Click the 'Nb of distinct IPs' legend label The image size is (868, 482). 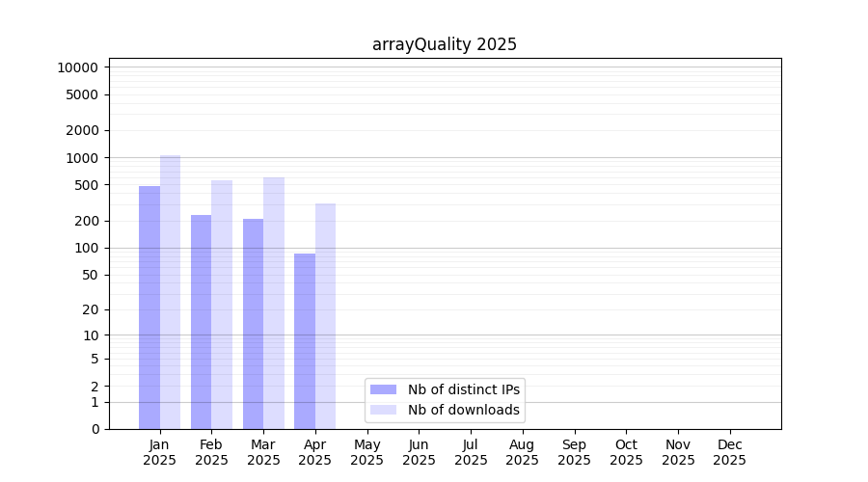tap(463, 389)
